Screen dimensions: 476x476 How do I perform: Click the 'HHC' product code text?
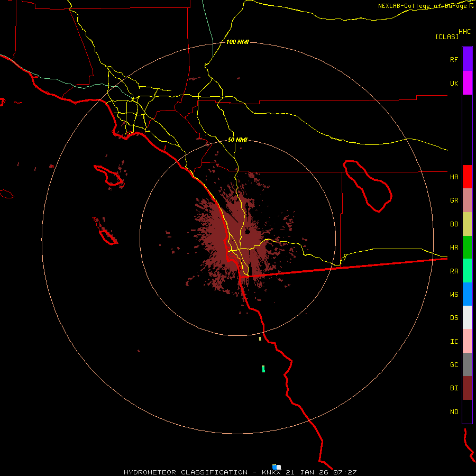[x=465, y=32]
